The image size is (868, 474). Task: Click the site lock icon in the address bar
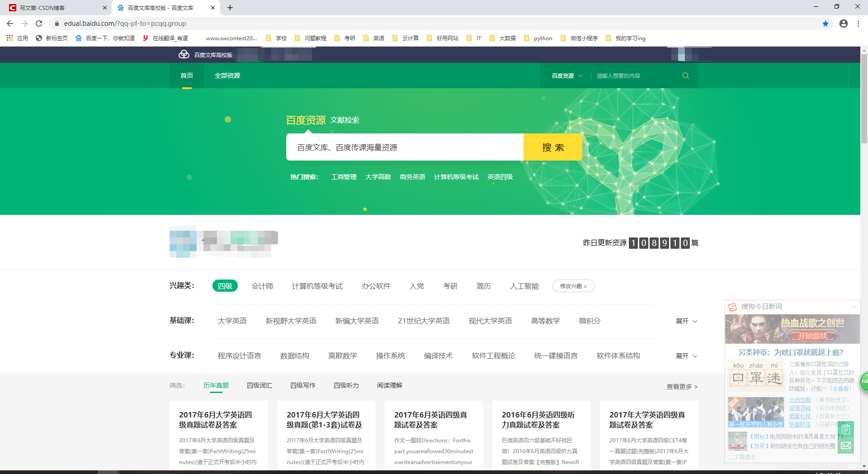coord(57,24)
